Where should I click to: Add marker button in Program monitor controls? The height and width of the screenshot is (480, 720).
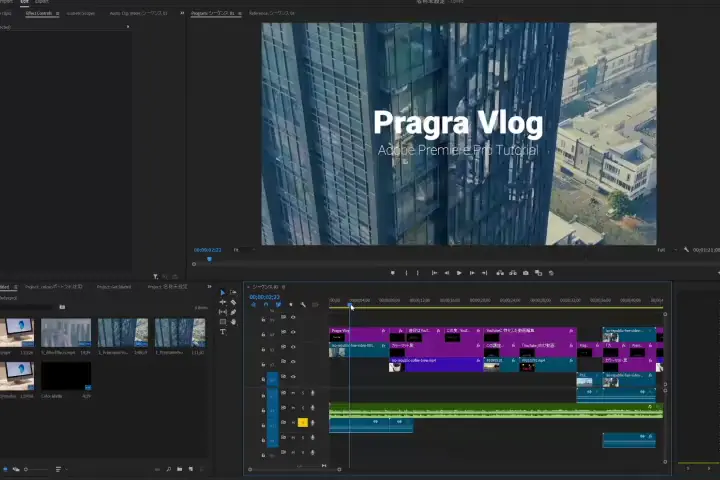tap(393, 273)
